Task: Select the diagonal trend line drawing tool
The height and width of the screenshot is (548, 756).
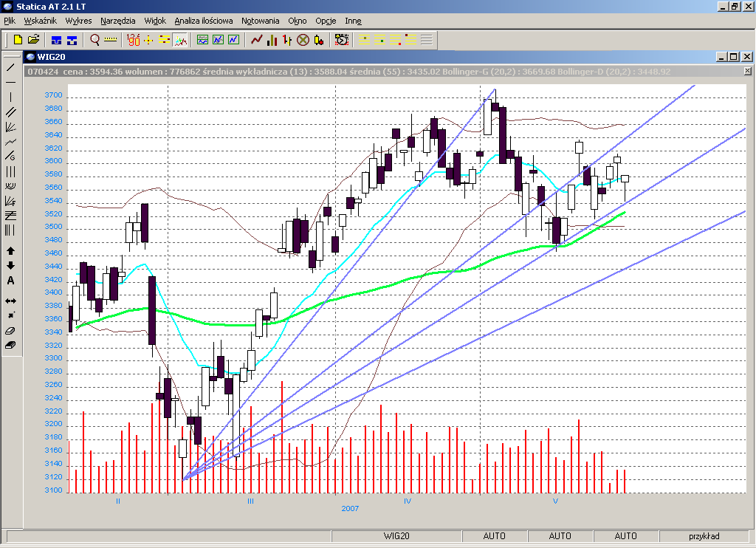Action: pos(10,67)
